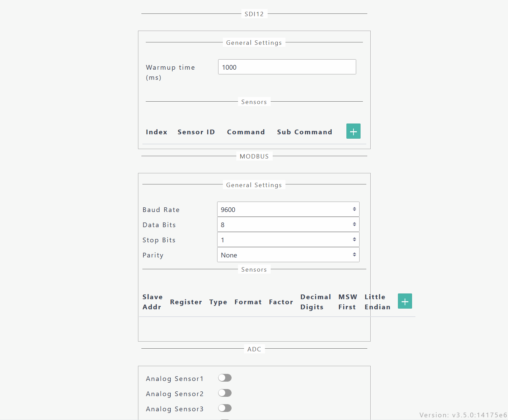Turn on the Analog Sensor3 toggle

click(225, 408)
